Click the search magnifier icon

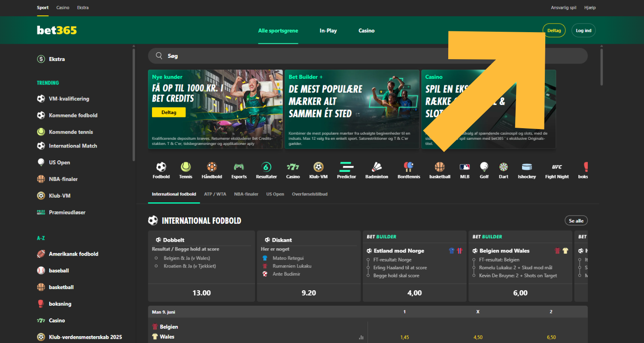point(159,56)
